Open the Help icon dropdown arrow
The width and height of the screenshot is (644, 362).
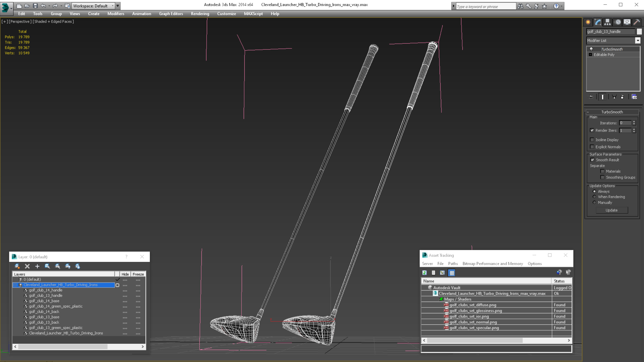click(x=561, y=6)
